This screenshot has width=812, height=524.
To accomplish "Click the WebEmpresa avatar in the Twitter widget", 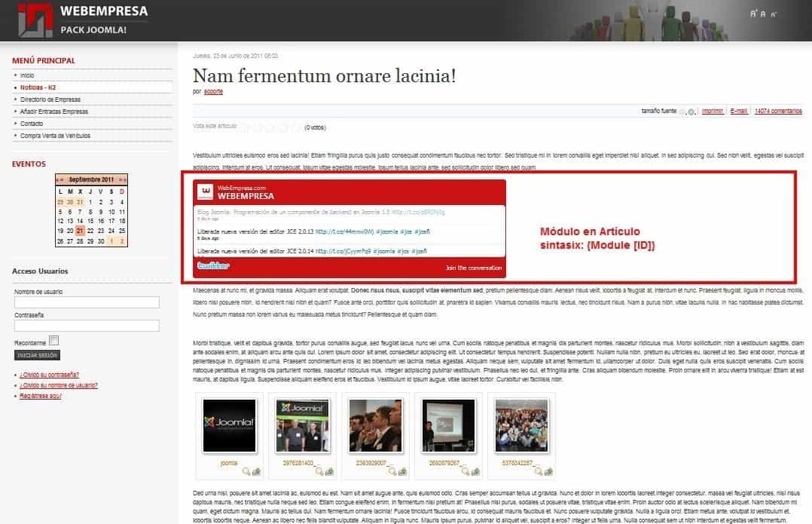I will tap(206, 192).
